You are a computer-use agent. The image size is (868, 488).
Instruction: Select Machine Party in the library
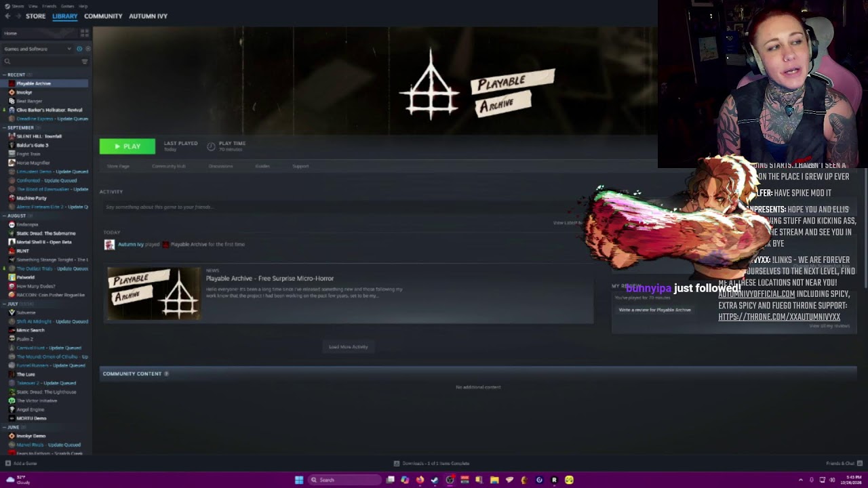(x=31, y=198)
